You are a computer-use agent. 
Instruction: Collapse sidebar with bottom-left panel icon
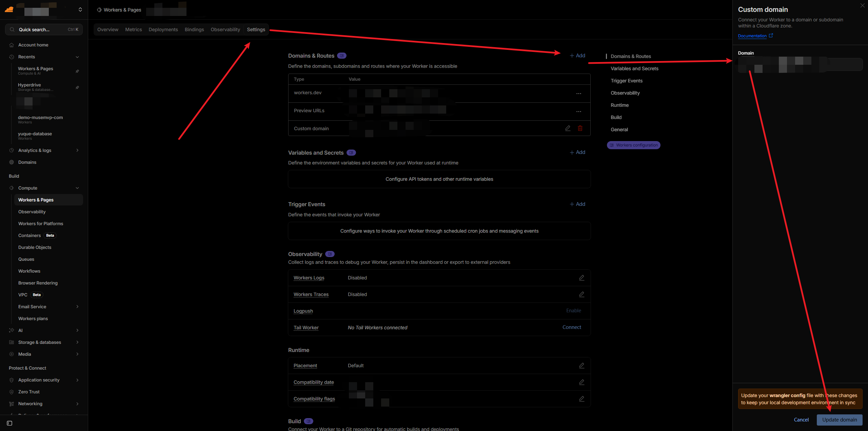tap(9, 423)
